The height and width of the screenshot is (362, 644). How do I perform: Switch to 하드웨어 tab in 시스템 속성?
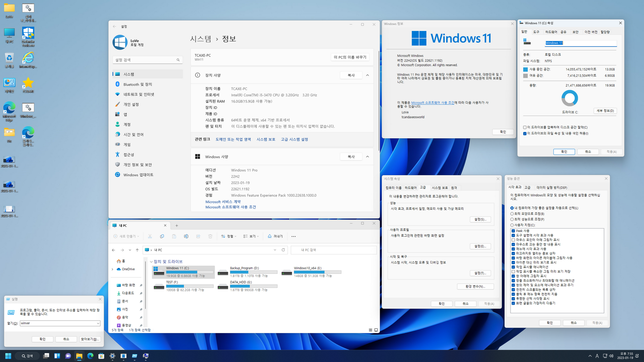411,188
